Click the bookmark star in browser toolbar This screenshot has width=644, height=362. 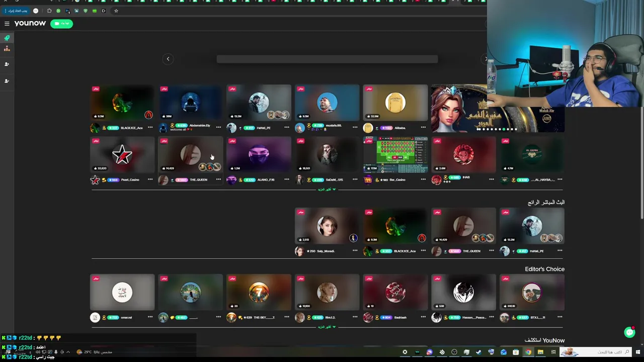pyautogui.click(x=116, y=11)
